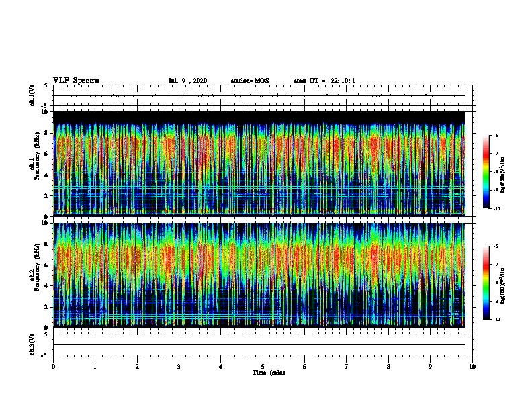The image size is (532, 411).
Task: Click time axis tick label "7"
Action: (x=347, y=367)
